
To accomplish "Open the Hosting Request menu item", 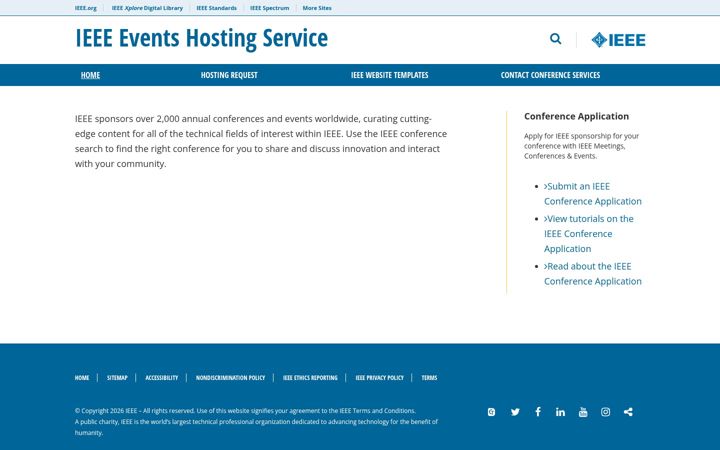I will [x=229, y=75].
